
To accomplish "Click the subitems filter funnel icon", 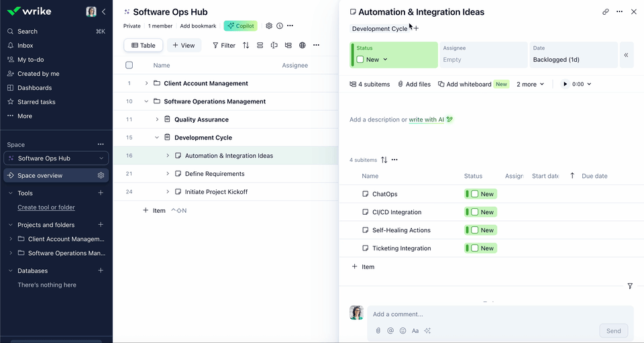I will 630,286.
